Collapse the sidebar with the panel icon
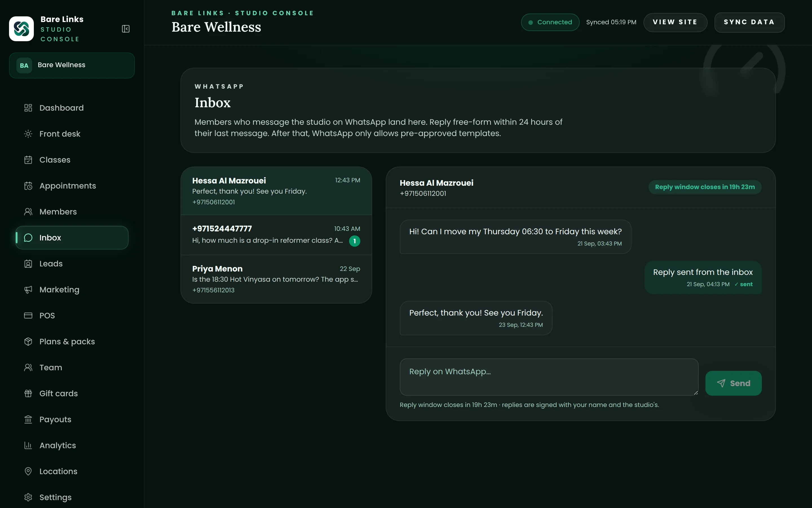The image size is (812, 508). pos(125,29)
